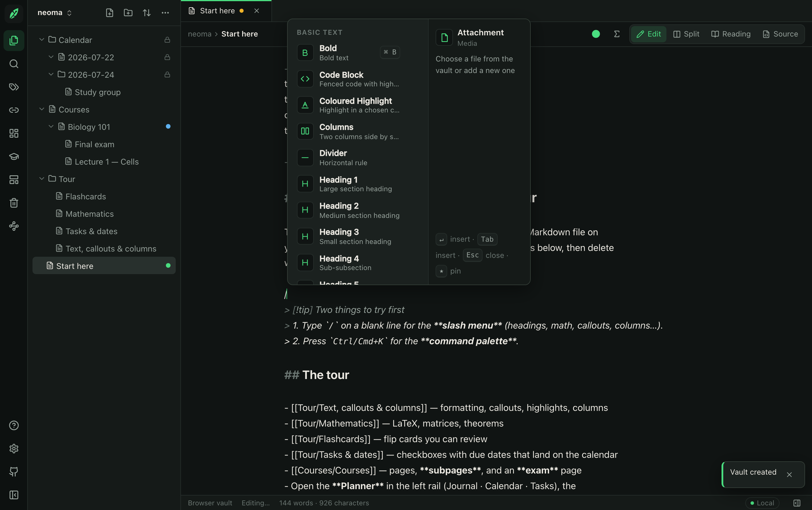Collapse the 2026-07-22 chevron
The height and width of the screenshot is (510, 812).
pyautogui.click(x=51, y=57)
